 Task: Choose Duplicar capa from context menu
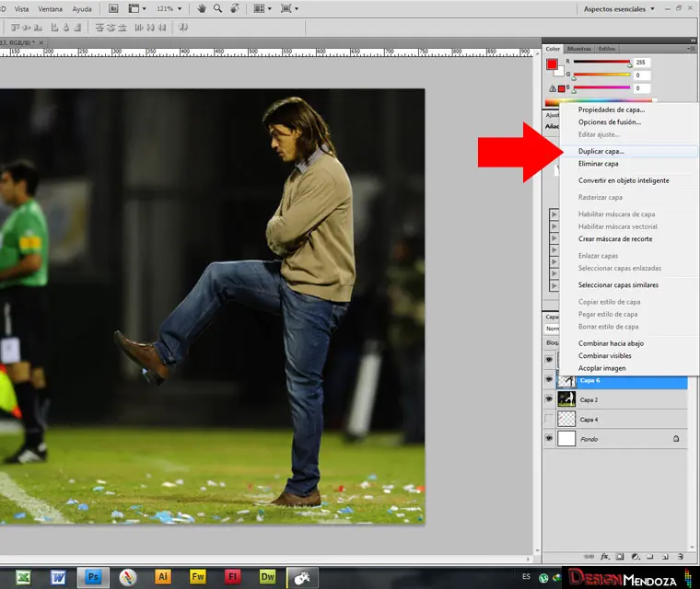(x=601, y=151)
